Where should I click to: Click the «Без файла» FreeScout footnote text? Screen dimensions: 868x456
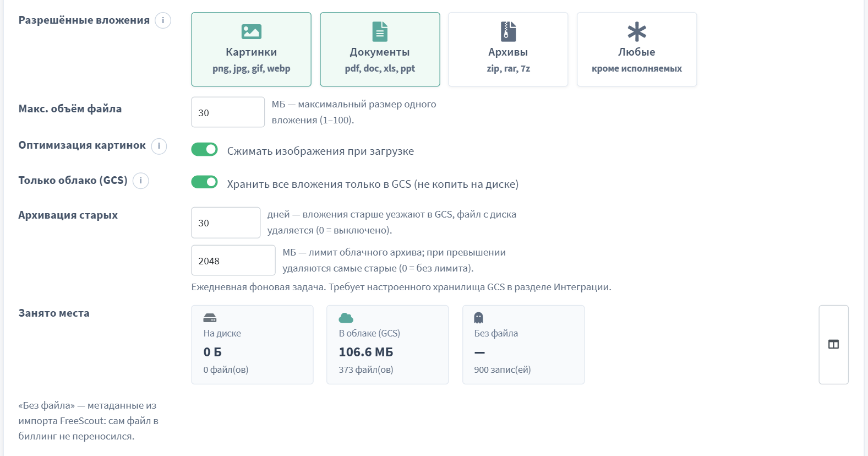[x=88, y=421]
